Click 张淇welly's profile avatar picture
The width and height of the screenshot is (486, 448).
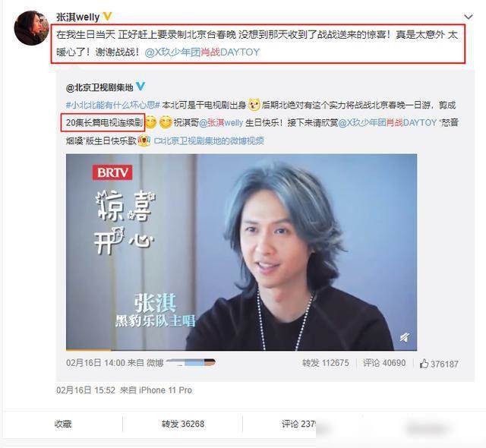click(x=31, y=28)
